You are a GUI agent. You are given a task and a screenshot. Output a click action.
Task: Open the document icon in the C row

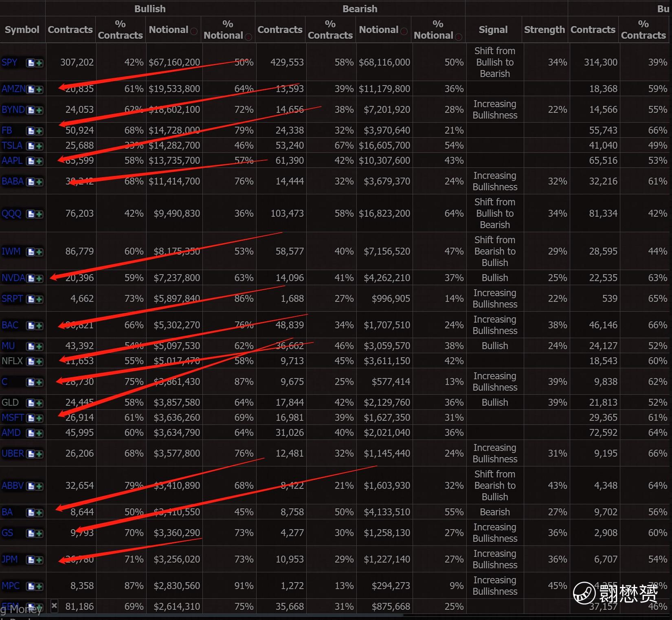[31, 382]
